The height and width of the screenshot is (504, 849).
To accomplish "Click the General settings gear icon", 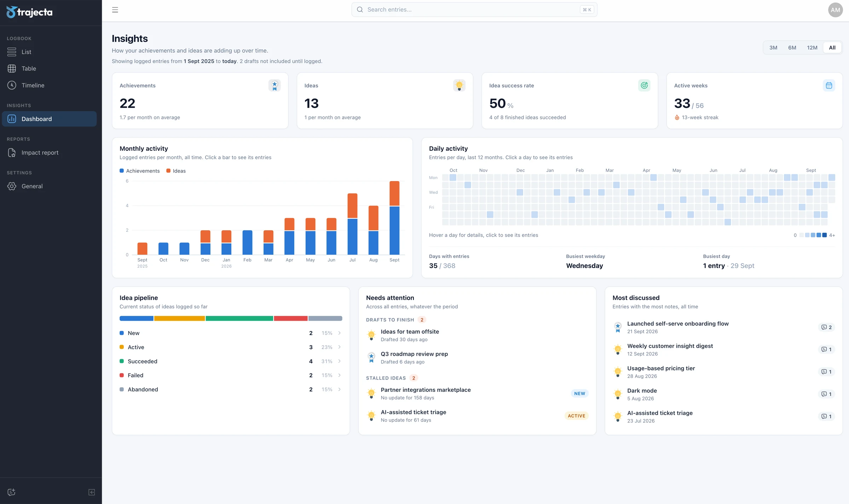I will tap(12, 186).
